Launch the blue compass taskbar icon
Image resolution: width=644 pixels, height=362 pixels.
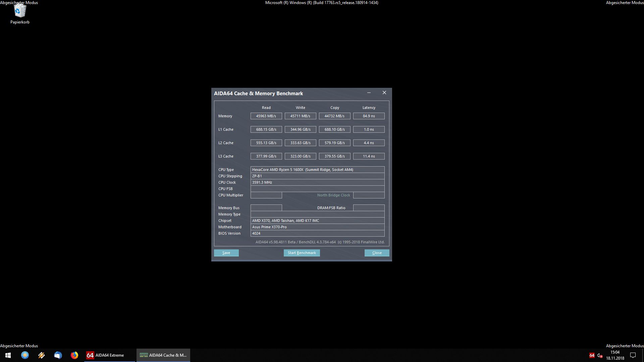tap(25, 355)
